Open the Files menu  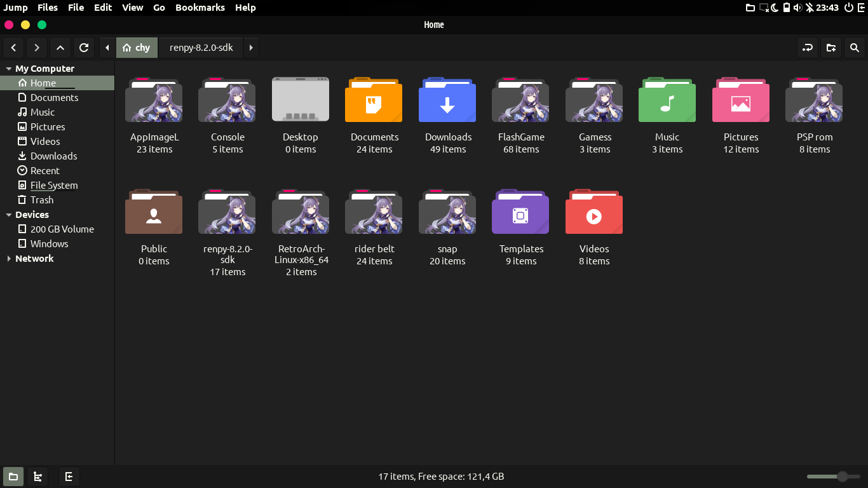point(48,8)
